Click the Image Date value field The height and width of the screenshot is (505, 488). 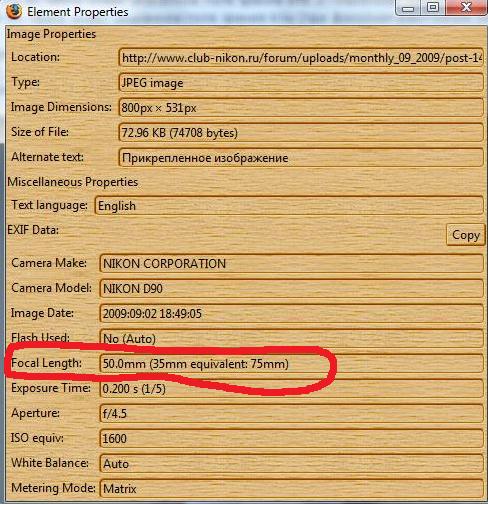[291, 313]
